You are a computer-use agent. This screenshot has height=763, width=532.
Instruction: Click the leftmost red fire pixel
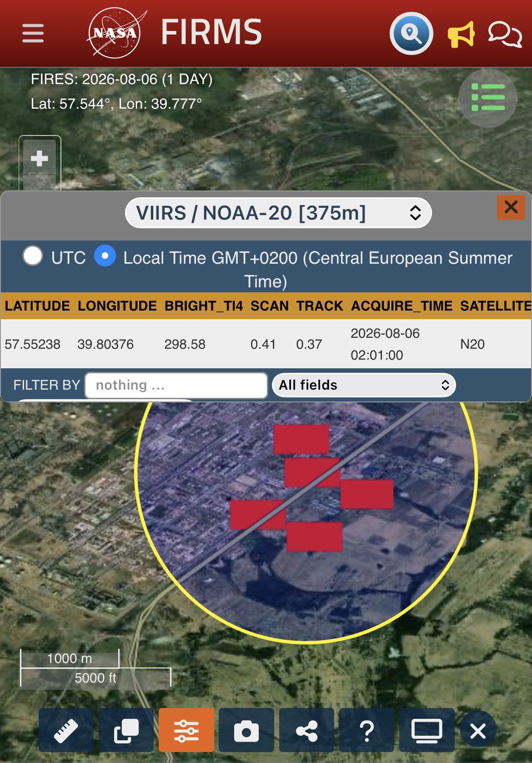(x=258, y=515)
